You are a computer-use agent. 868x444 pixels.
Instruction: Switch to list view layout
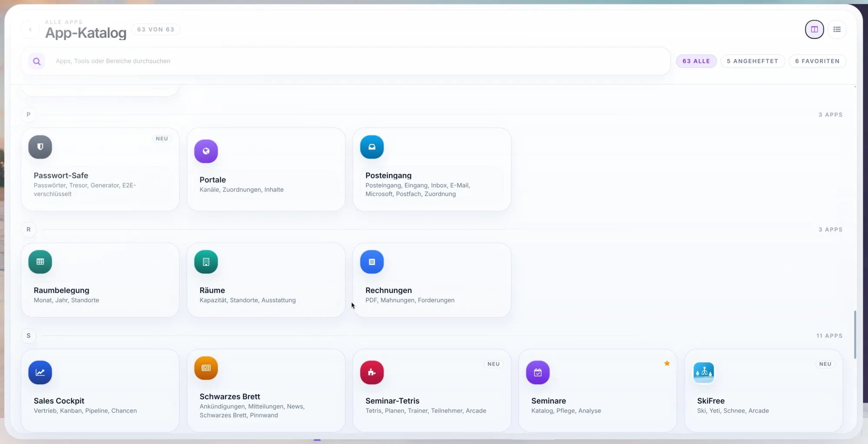[x=837, y=29]
